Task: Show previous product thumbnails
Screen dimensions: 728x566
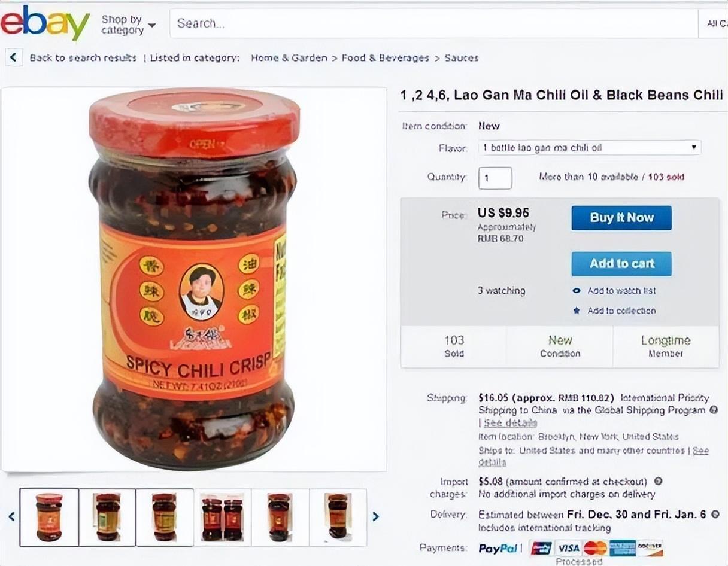Action: tap(11, 516)
